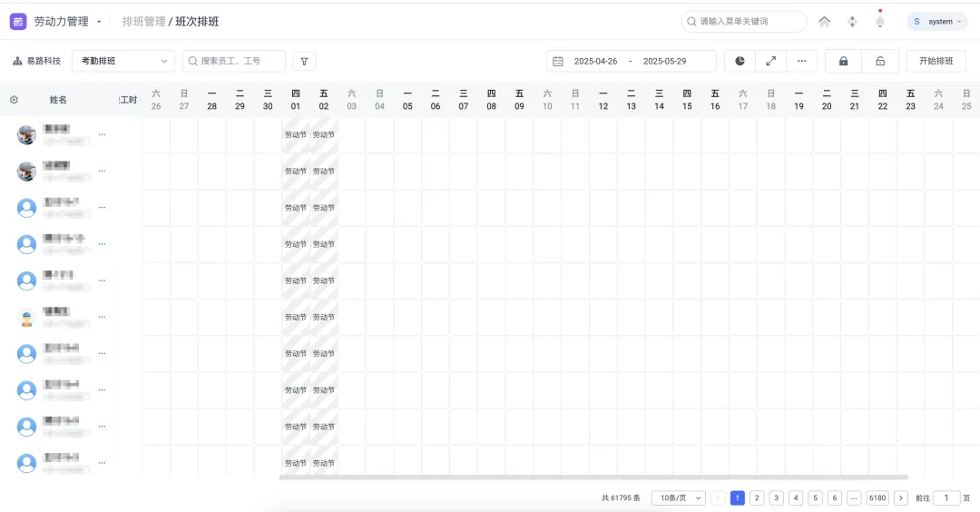This screenshot has height=512, width=980.
Task: Open table column settings gear icon
Action: coord(14,100)
